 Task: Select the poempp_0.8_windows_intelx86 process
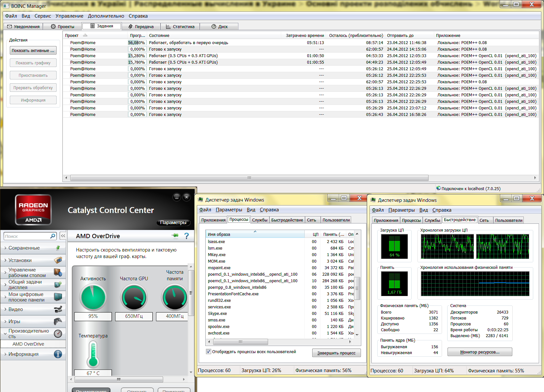[280, 287]
